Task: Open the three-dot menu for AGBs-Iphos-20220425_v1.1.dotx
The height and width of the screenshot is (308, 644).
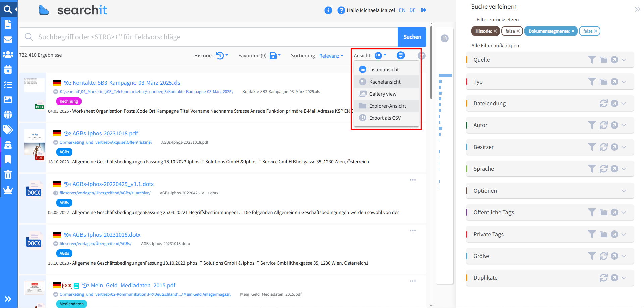Action: pos(413,180)
